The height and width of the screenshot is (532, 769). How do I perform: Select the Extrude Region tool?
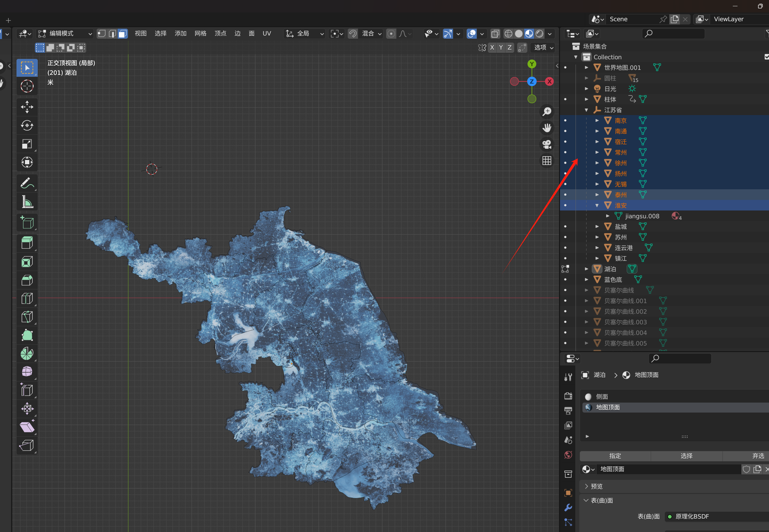[x=27, y=243]
